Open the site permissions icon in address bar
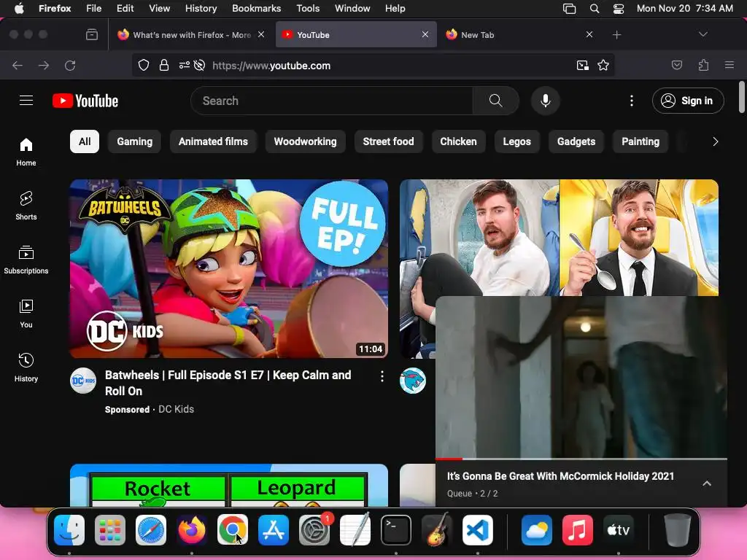The height and width of the screenshot is (560, 747). (x=185, y=65)
